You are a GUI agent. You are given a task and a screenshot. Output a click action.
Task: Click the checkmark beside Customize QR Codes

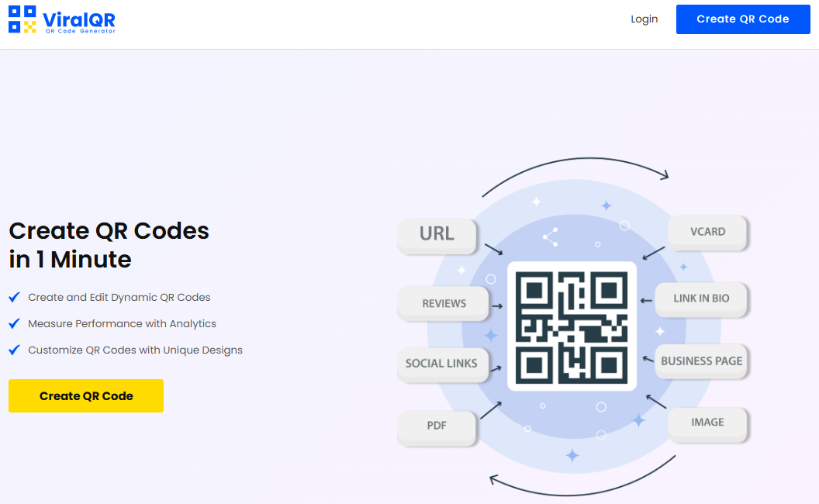coord(13,350)
